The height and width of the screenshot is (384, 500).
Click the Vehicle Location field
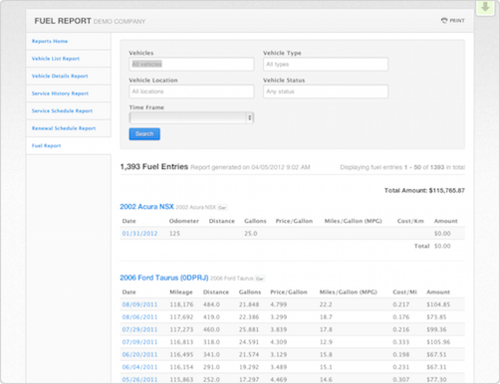coord(191,91)
